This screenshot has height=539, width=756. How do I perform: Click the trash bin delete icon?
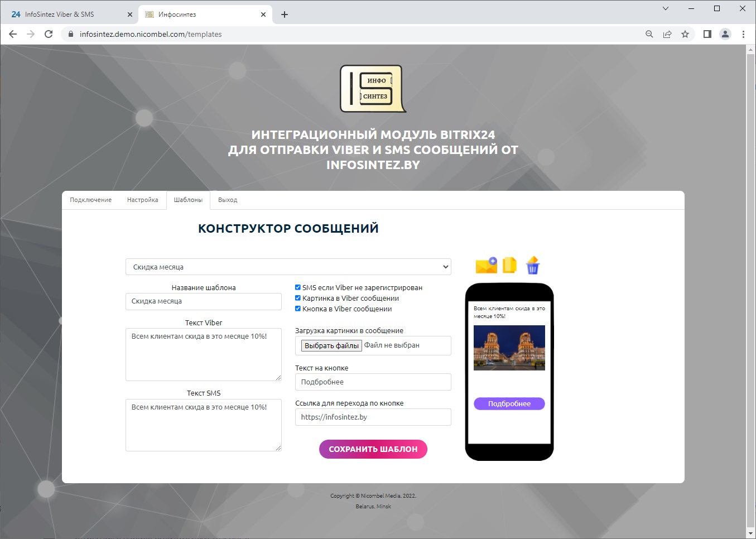coord(533,265)
